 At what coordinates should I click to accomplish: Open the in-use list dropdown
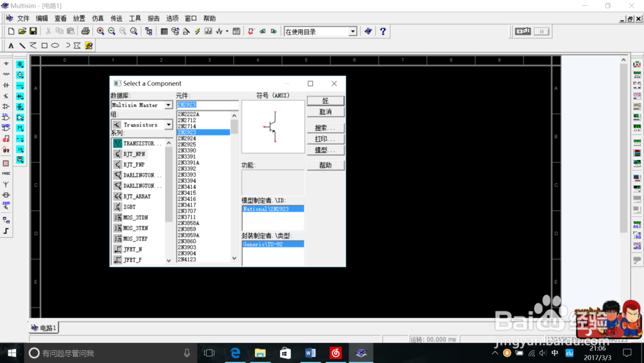click(x=352, y=32)
